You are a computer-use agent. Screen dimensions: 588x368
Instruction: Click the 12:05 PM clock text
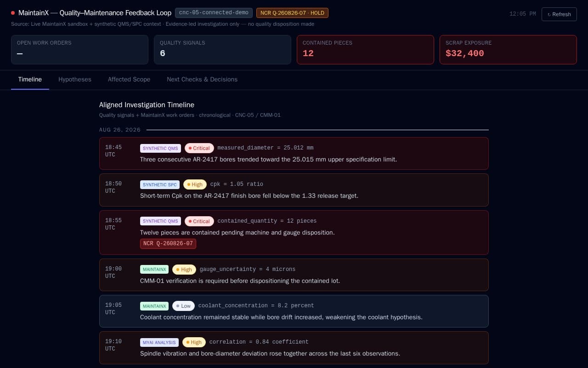click(523, 14)
